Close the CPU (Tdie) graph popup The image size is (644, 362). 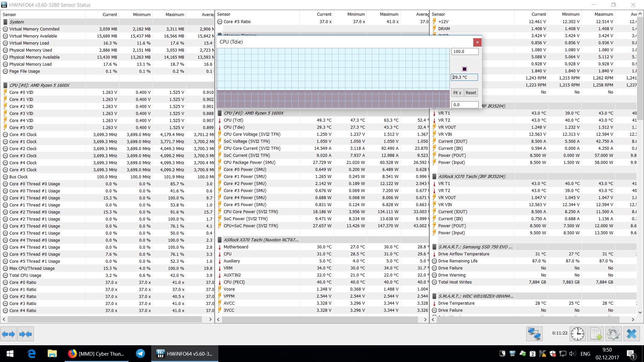coord(477,42)
